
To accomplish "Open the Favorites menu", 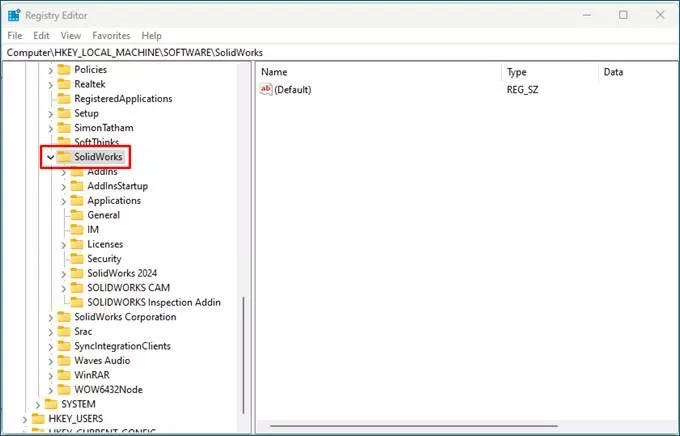I will 111,36.
